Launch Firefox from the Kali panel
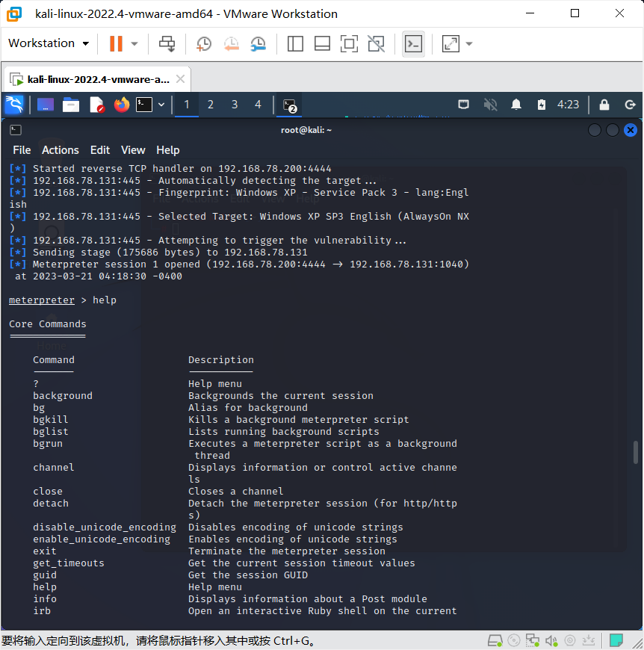Screen dimensions: 644x650 [122, 105]
